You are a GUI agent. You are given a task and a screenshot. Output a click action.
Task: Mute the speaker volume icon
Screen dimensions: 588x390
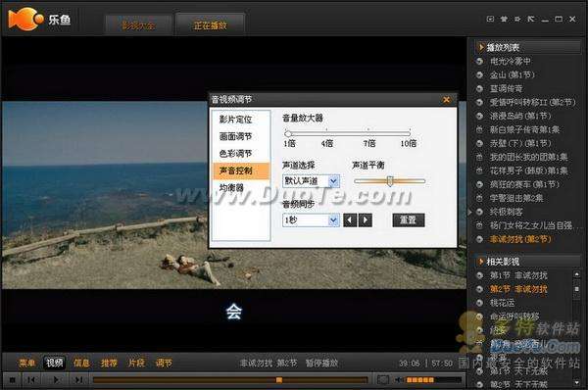pyautogui.click(x=399, y=380)
